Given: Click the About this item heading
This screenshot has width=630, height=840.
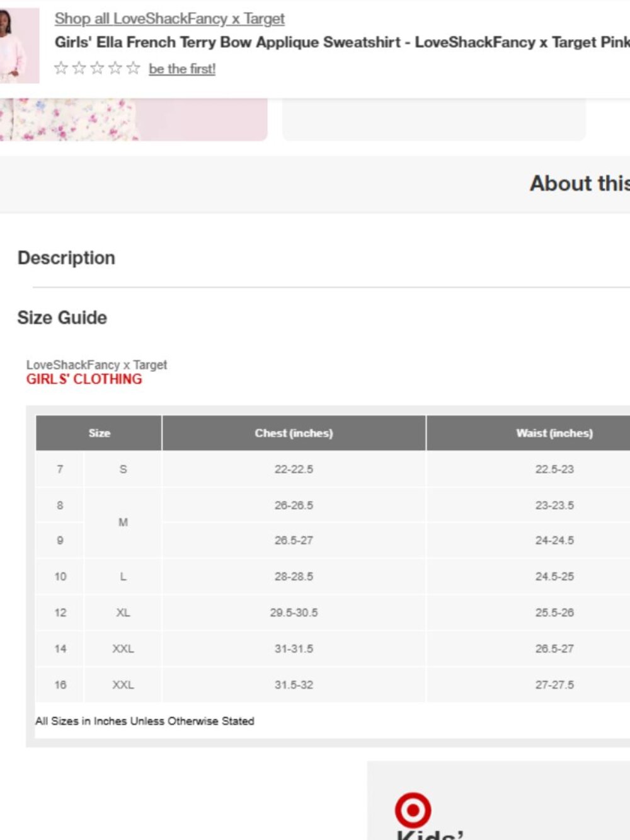Looking at the screenshot, I should point(580,183).
